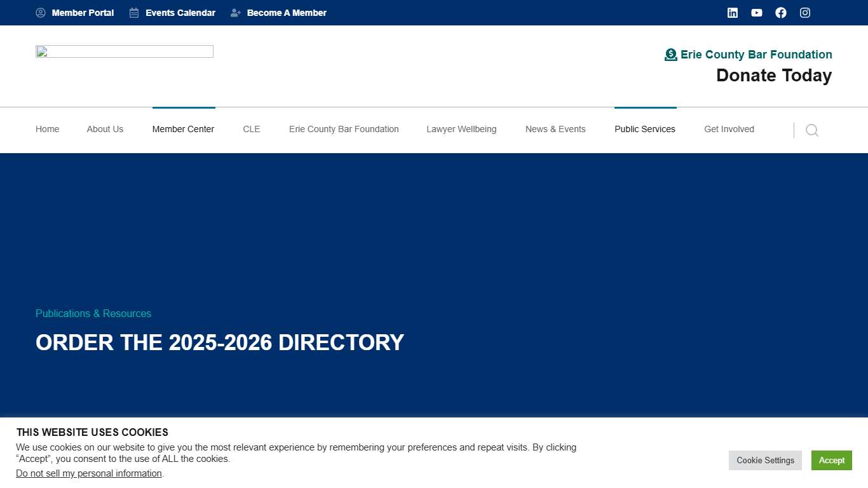Open the News & Events dropdown
This screenshot has height=488, width=868.
click(x=555, y=129)
